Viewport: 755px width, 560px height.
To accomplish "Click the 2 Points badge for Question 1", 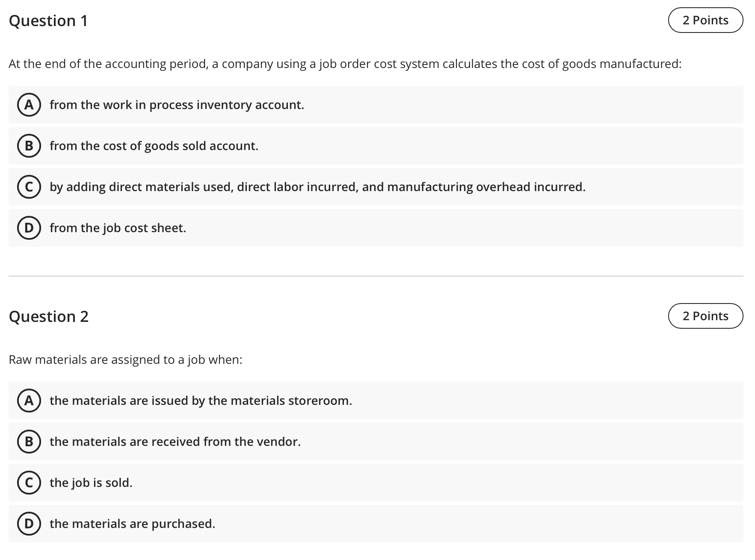I will pos(705,20).
